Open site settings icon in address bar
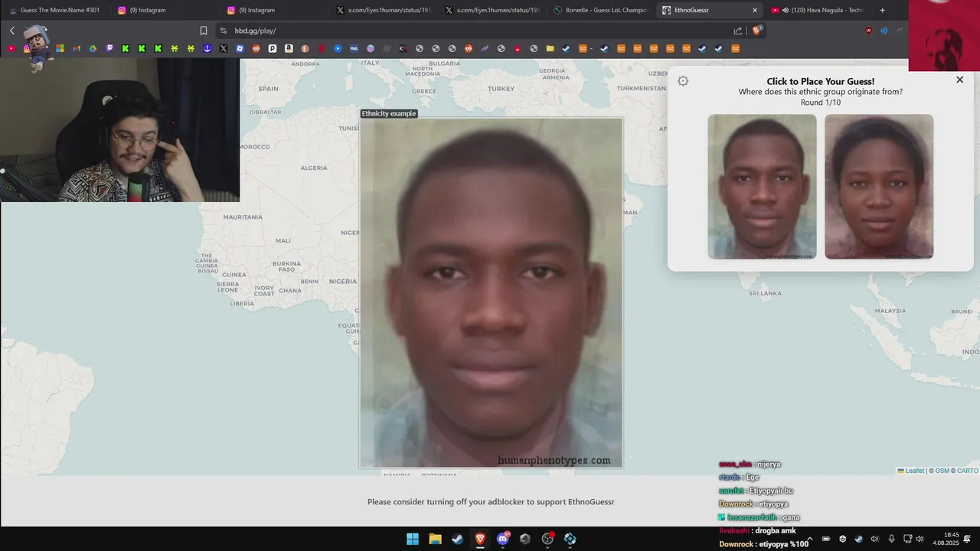Image resolution: width=980 pixels, height=551 pixels. [x=223, y=31]
